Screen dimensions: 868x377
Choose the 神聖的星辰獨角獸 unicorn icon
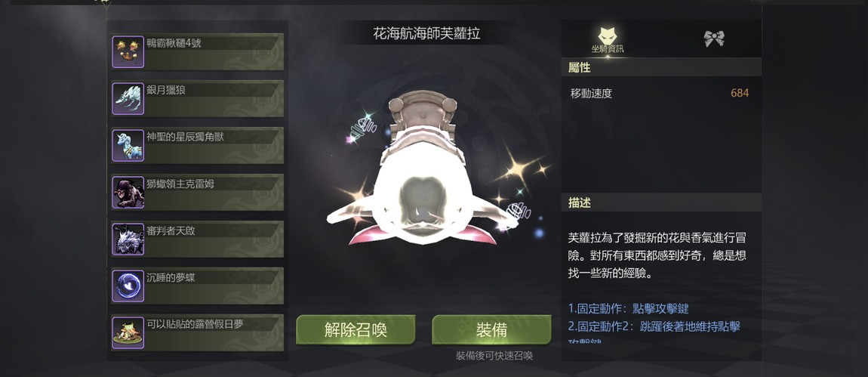[x=128, y=145]
